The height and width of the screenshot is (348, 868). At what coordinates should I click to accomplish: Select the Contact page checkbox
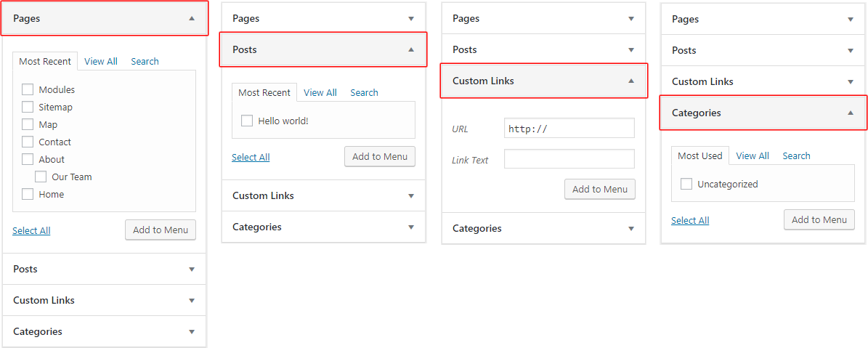coord(28,142)
